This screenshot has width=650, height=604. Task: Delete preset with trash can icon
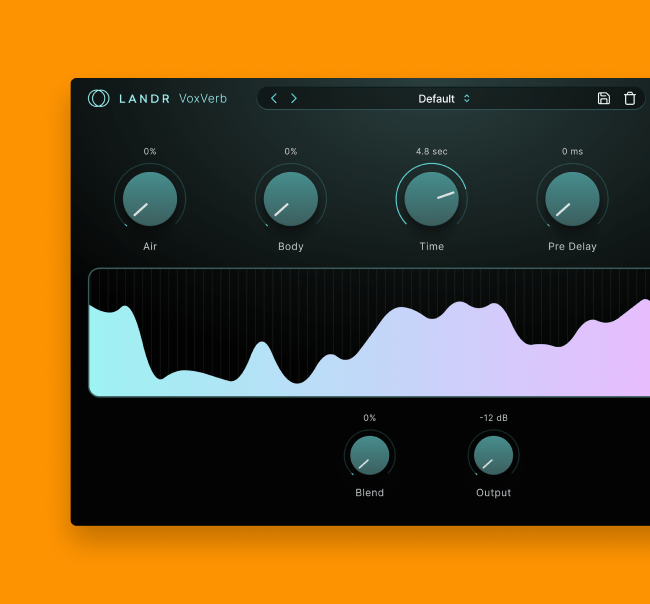tap(630, 98)
